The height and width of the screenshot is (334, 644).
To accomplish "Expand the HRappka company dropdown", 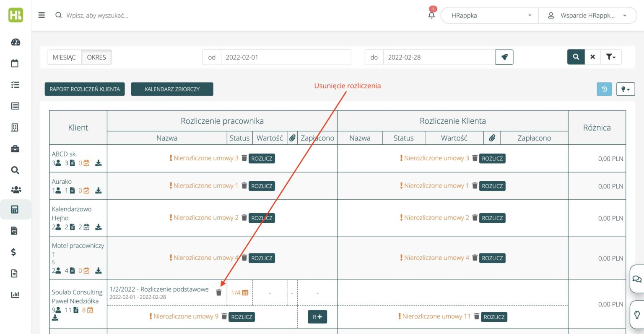I will click(489, 16).
